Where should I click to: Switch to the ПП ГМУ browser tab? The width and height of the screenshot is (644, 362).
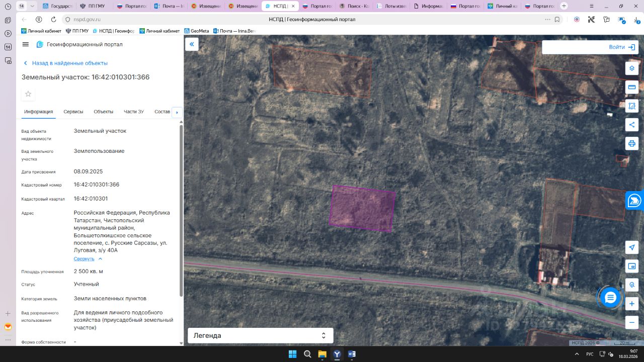coord(94,6)
